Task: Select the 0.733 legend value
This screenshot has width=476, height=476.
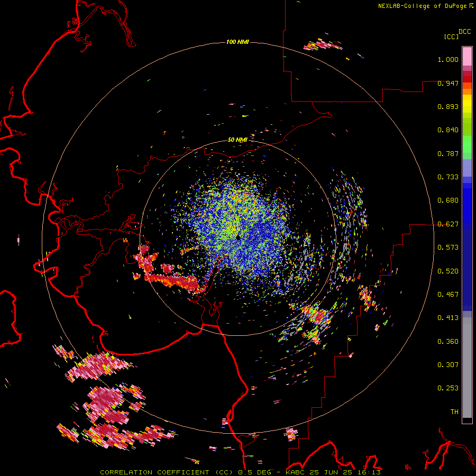Action: tap(448, 177)
